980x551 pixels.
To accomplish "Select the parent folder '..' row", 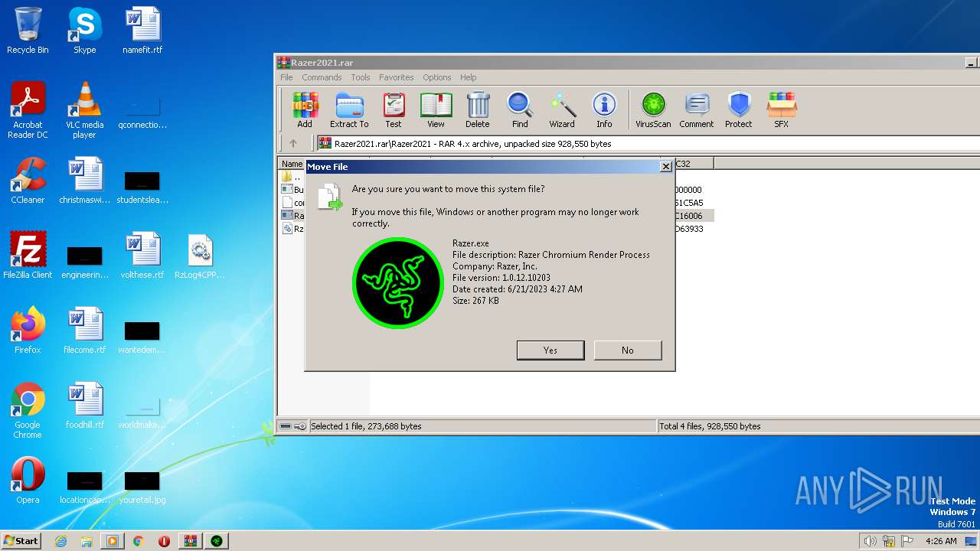I will 292,176.
